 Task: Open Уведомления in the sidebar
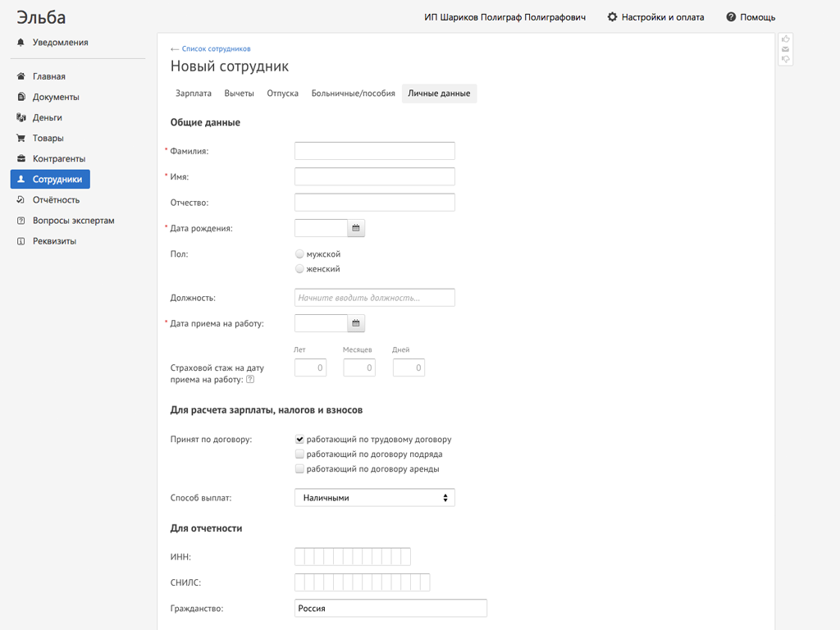click(x=60, y=43)
